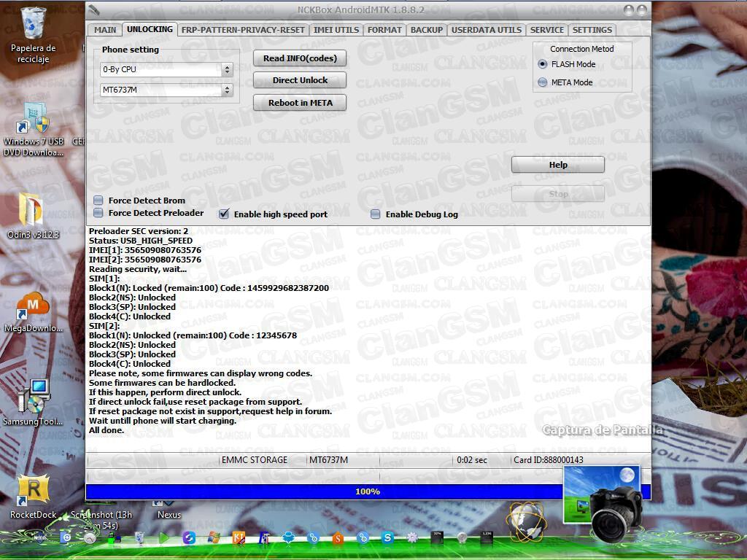Select the Block1(N) Unlocked Code 12345678 line
This screenshot has height=560, width=747.
(193, 335)
